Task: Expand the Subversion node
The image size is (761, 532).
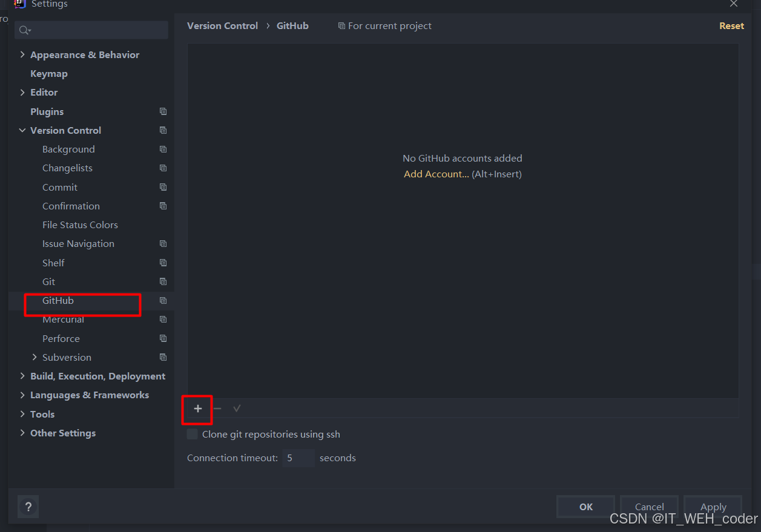Action: click(x=35, y=357)
